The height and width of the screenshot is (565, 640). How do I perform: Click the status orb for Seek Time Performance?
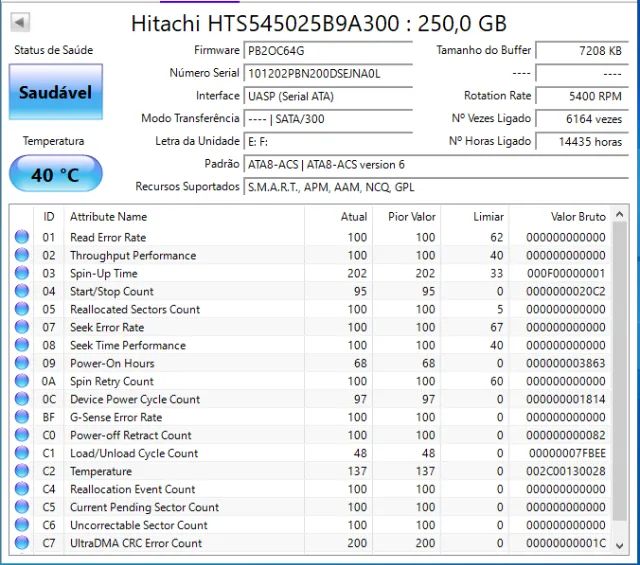tap(22, 345)
